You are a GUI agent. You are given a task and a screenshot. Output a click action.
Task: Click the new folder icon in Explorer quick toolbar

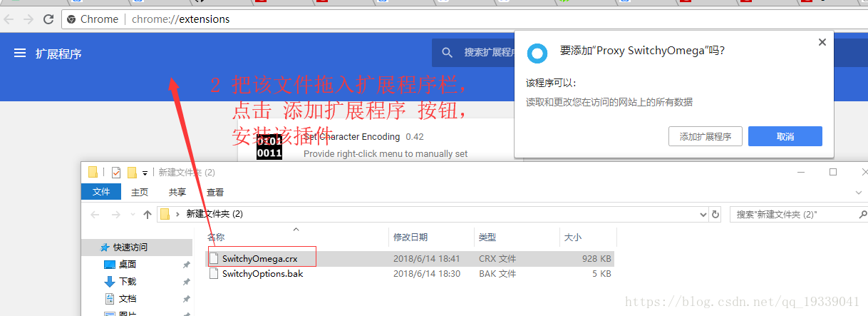[x=132, y=172]
